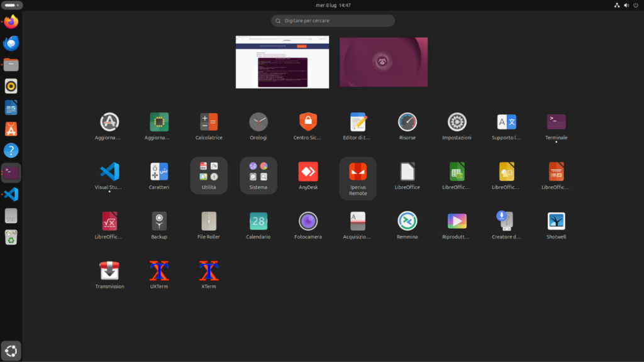Launch Remmina remote desktop client
644x362 pixels.
tap(407, 221)
